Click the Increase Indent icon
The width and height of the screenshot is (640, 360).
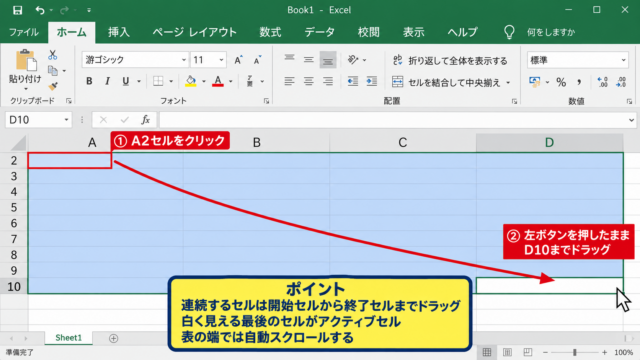coord(371,81)
